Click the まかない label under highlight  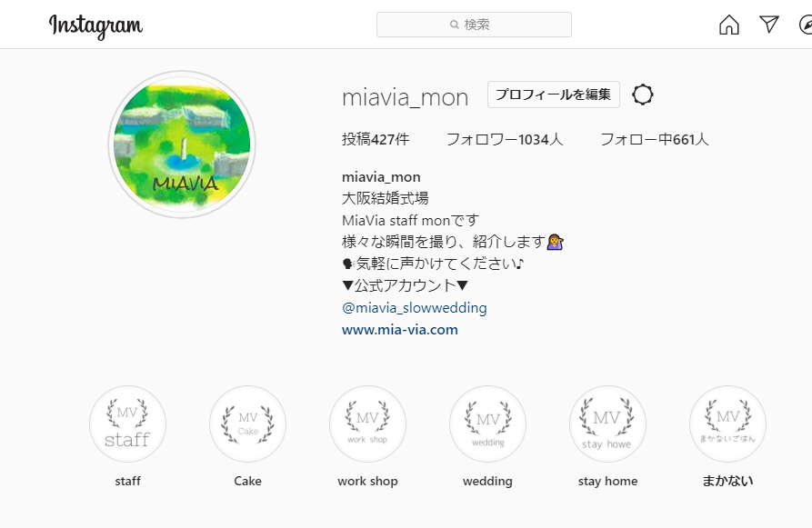(727, 481)
